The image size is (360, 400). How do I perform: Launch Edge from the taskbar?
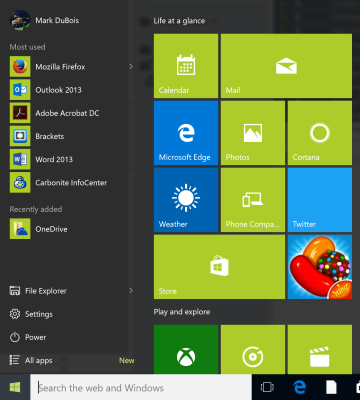pos(299,387)
